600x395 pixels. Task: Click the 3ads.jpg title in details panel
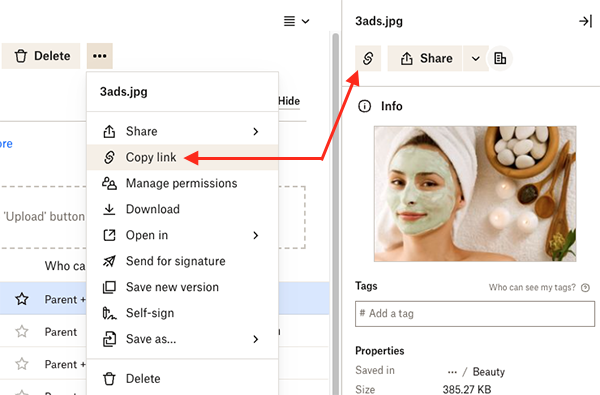(379, 21)
